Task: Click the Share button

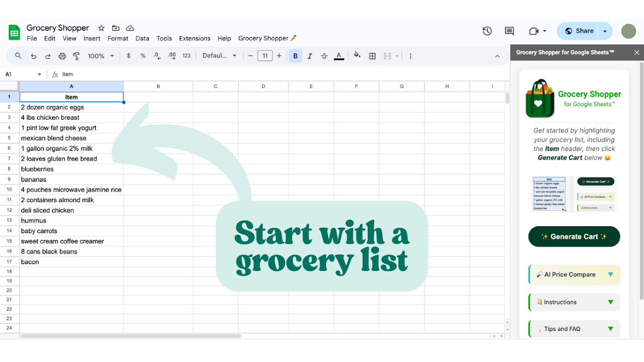Action: [x=578, y=31]
